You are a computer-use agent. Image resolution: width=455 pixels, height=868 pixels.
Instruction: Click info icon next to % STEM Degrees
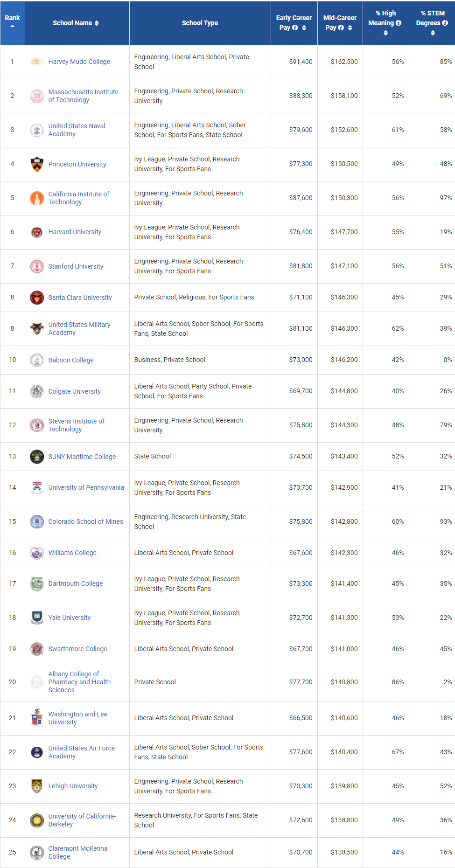click(445, 23)
